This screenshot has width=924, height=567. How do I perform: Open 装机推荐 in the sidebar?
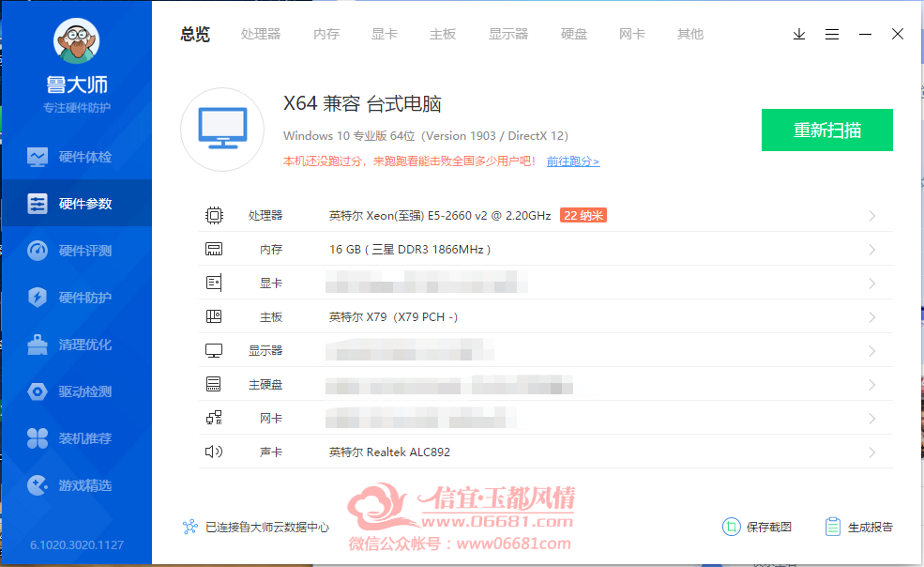click(x=77, y=437)
